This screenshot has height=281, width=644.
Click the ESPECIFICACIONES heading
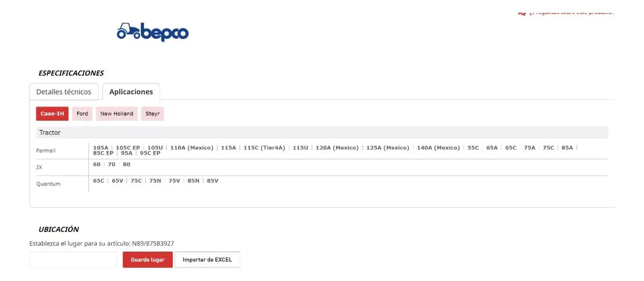coord(71,73)
